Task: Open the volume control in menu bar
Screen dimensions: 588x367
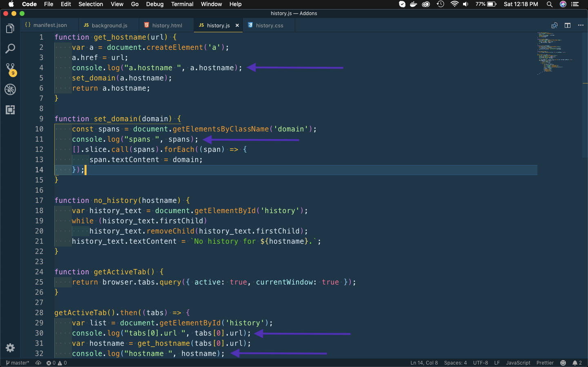Action: [x=465, y=4]
